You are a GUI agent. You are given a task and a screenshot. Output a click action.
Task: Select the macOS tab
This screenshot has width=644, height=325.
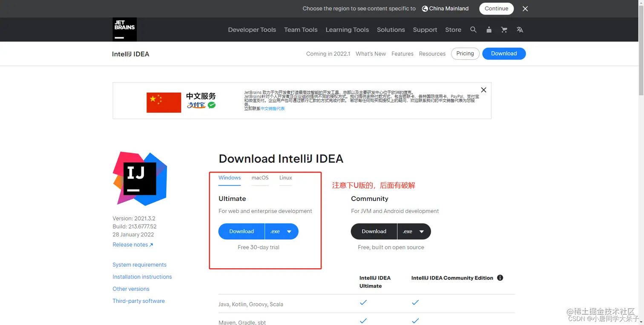pyautogui.click(x=260, y=178)
